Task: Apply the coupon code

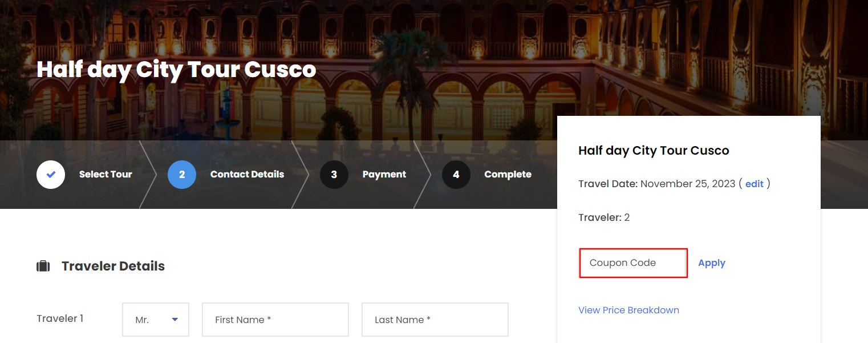Action: pyautogui.click(x=712, y=263)
